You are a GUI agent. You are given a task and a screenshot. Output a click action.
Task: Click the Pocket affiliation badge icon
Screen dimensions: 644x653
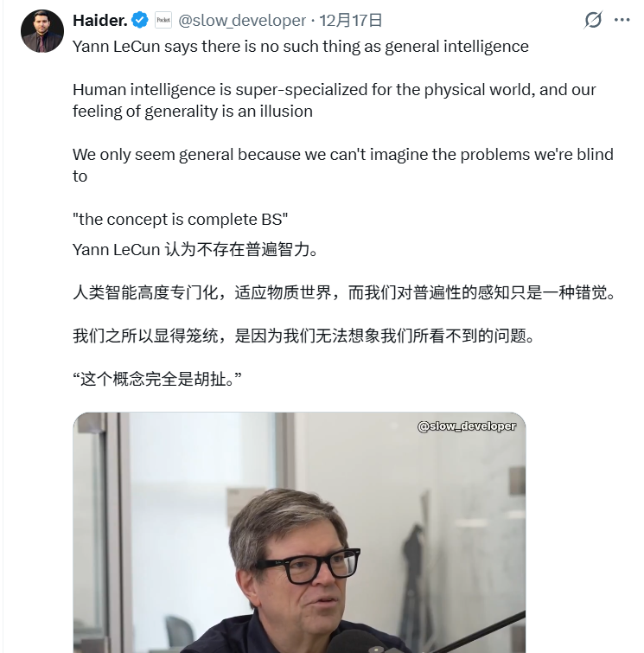tap(163, 20)
